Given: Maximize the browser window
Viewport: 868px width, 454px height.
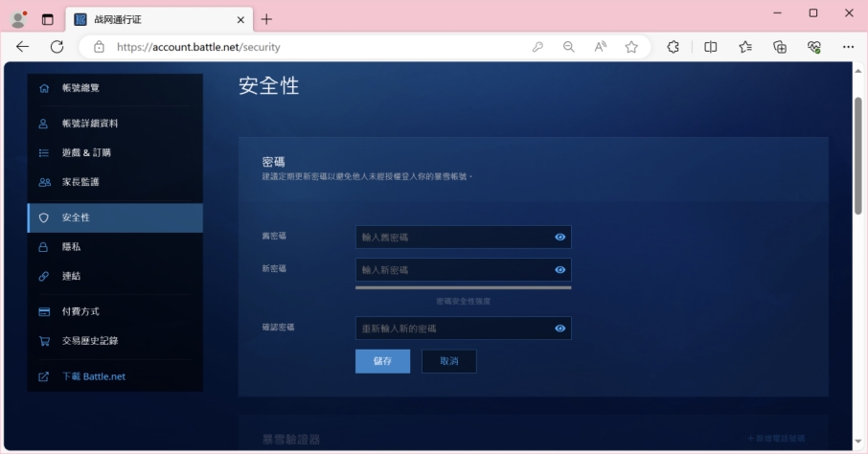Looking at the screenshot, I should 812,12.
